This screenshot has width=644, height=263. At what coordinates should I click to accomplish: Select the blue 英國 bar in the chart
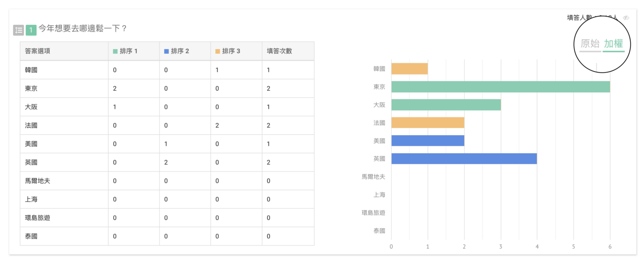[x=464, y=159]
